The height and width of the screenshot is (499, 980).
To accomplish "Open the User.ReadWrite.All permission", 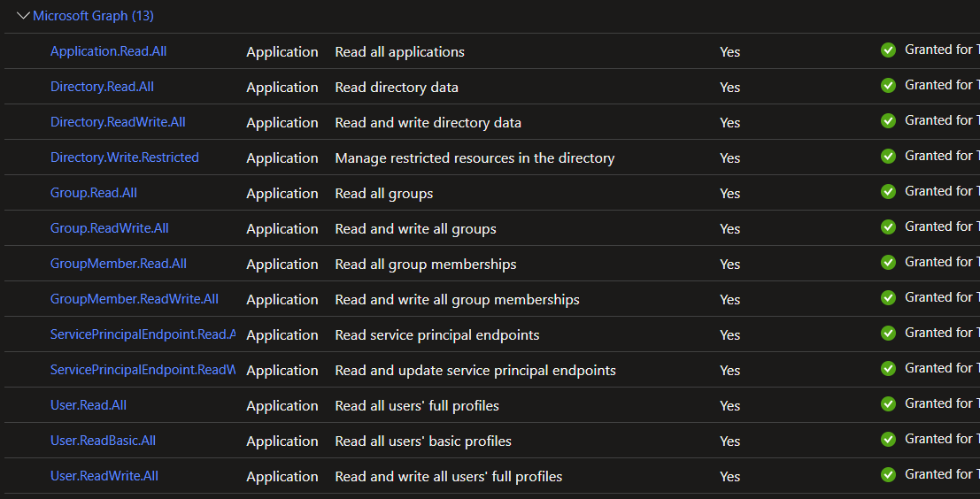I will click(x=104, y=476).
